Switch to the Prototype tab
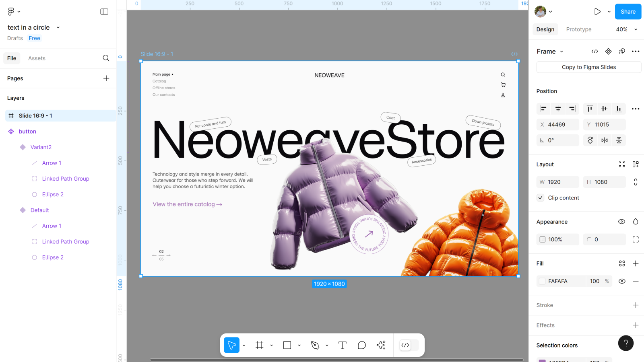The height and width of the screenshot is (362, 644). tap(578, 29)
